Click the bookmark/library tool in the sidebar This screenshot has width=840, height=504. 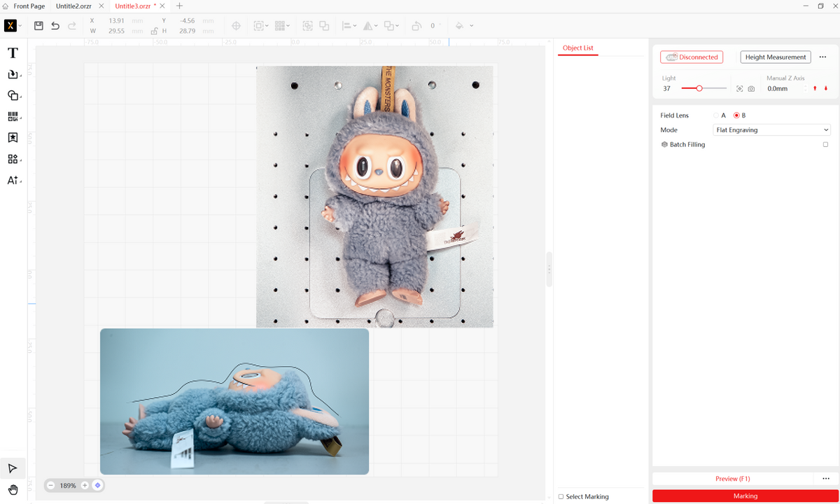pos(13,137)
